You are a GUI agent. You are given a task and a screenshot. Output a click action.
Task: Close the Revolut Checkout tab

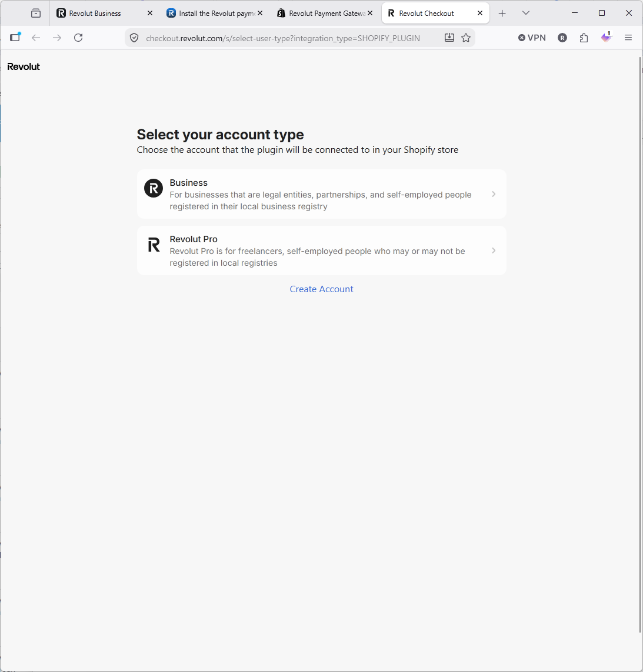click(480, 14)
